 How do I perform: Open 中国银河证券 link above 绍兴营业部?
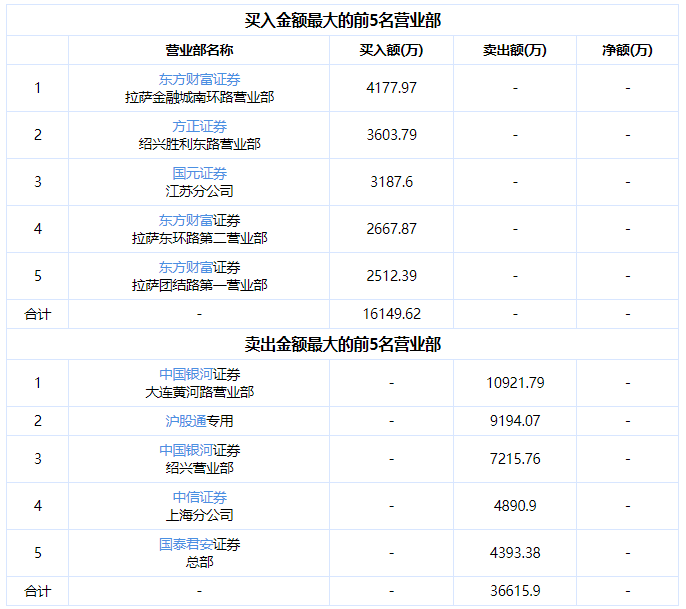coord(199,450)
